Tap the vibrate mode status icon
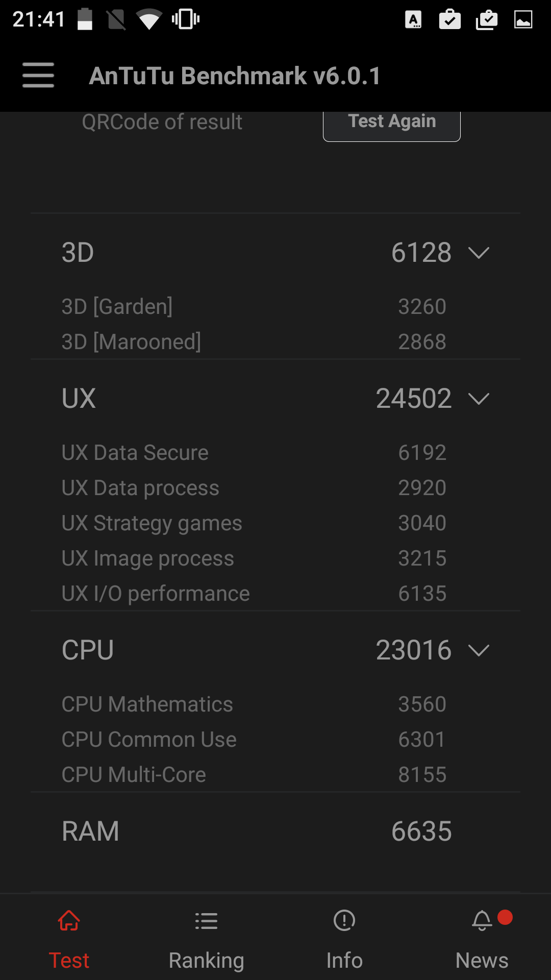551x980 pixels. pyautogui.click(x=185, y=20)
